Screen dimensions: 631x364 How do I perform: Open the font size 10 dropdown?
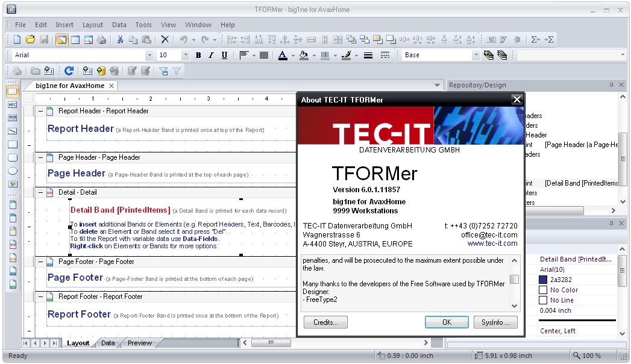tap(186, 55)
